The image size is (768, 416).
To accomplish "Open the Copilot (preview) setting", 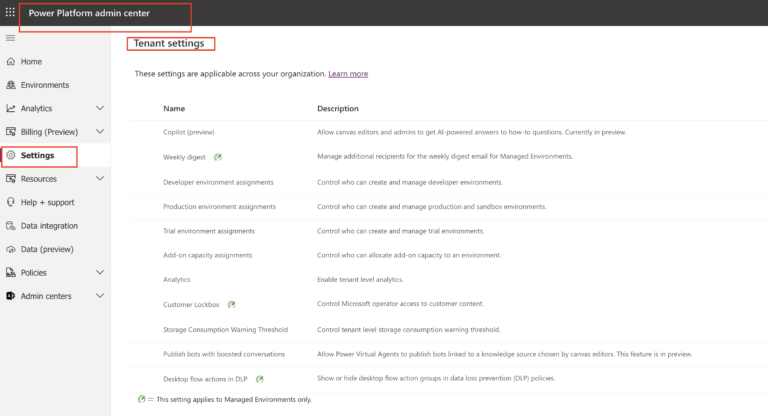I will (x=189, y=132).
